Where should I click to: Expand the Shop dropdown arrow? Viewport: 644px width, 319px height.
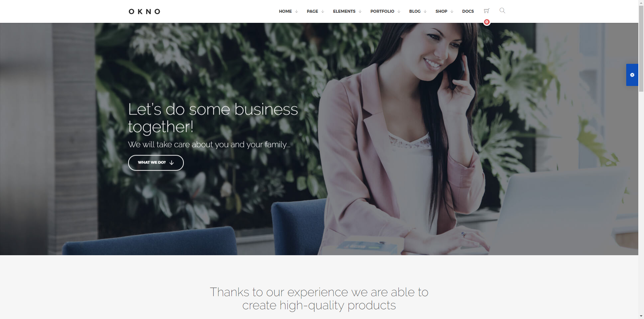tap(452, 11)
